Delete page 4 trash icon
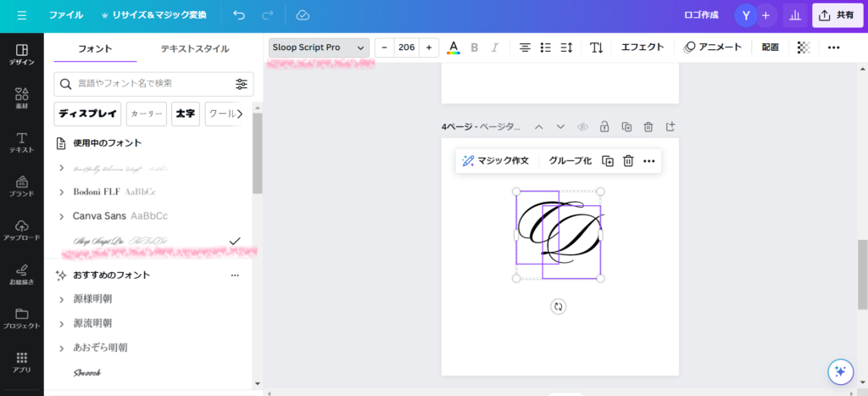 click(648, 127)
